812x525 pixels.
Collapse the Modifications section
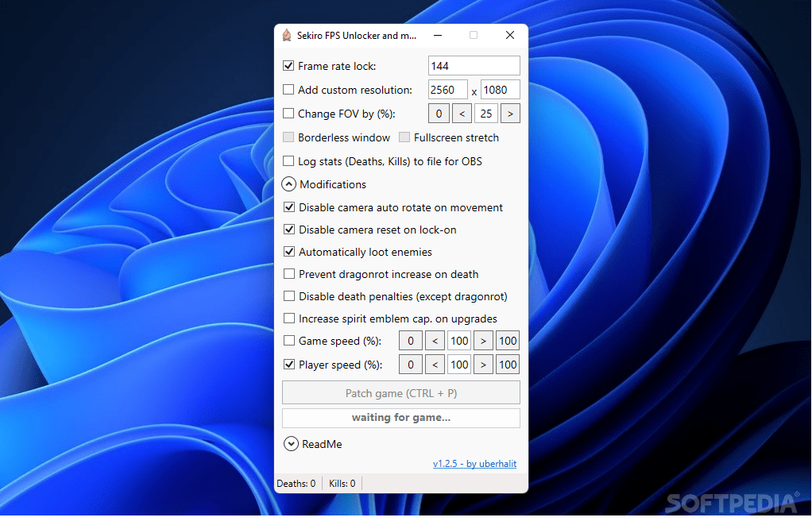pos(289,184)
